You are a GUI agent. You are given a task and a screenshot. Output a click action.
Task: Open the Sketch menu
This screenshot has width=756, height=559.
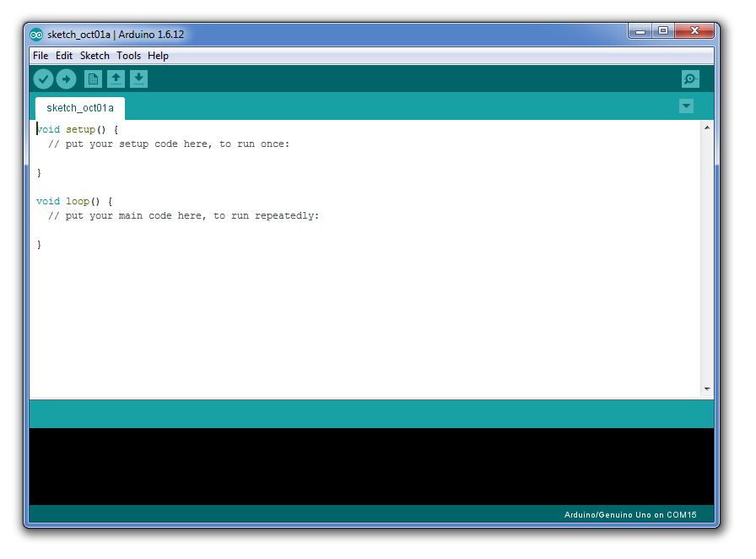coord(94,56)
